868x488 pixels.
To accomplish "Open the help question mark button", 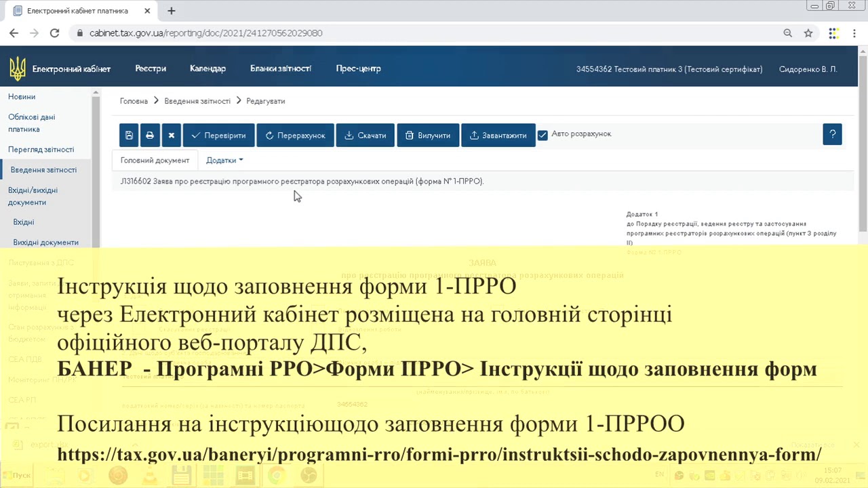I will point(832,134).
